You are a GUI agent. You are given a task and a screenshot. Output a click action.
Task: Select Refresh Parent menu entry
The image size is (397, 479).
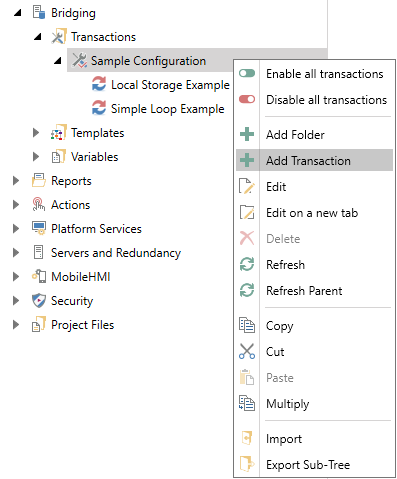click(x=314, y=290)
